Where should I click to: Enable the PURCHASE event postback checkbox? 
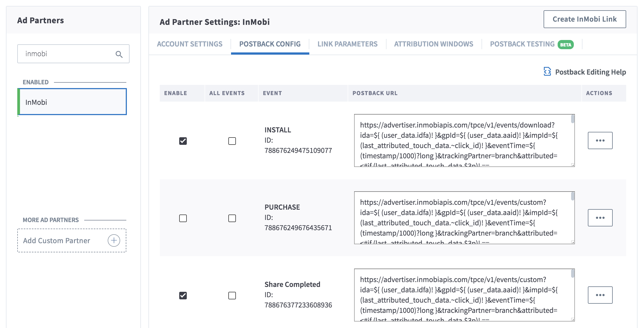183,218
